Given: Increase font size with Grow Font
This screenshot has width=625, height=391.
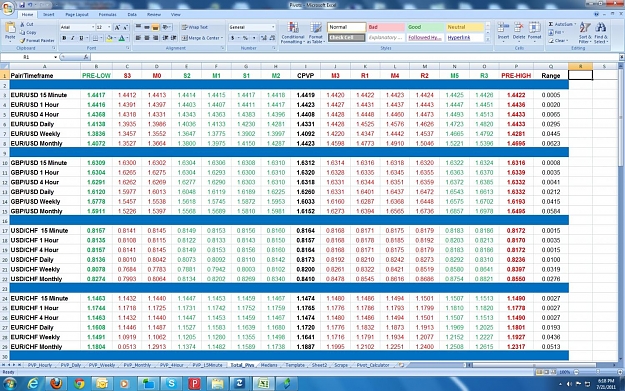Looking at the screenshot, I should 117,27.
